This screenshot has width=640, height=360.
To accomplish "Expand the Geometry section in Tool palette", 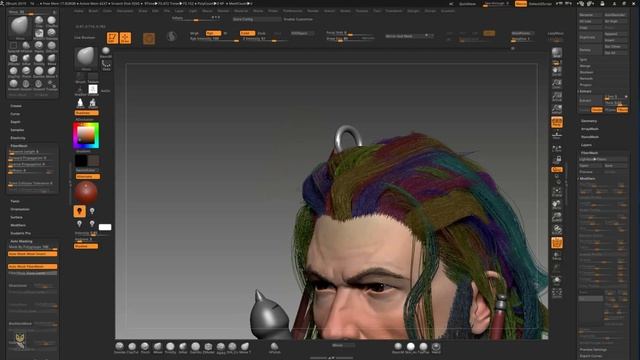I will tap(589, 121).
